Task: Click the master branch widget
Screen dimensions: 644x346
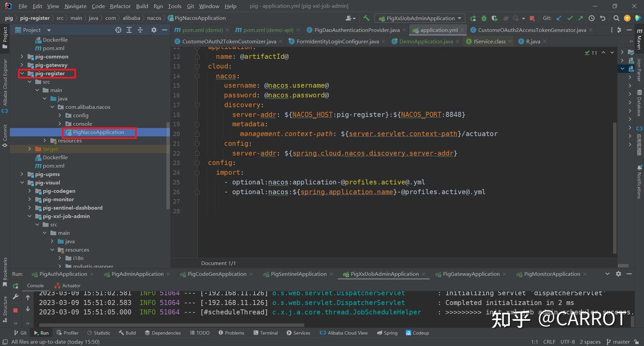Action: 618,342
